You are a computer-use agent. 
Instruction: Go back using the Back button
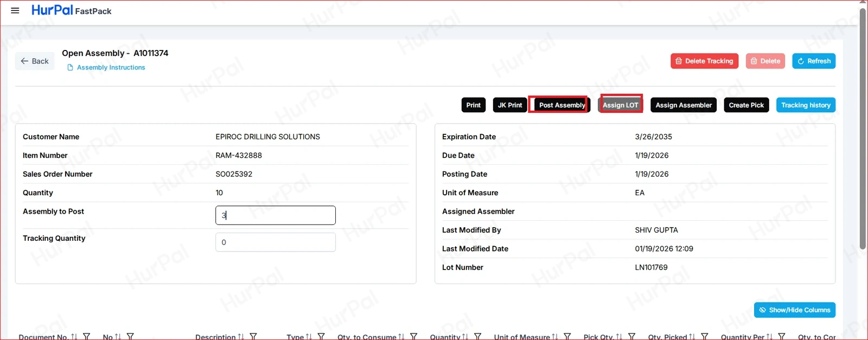point(35,61)
